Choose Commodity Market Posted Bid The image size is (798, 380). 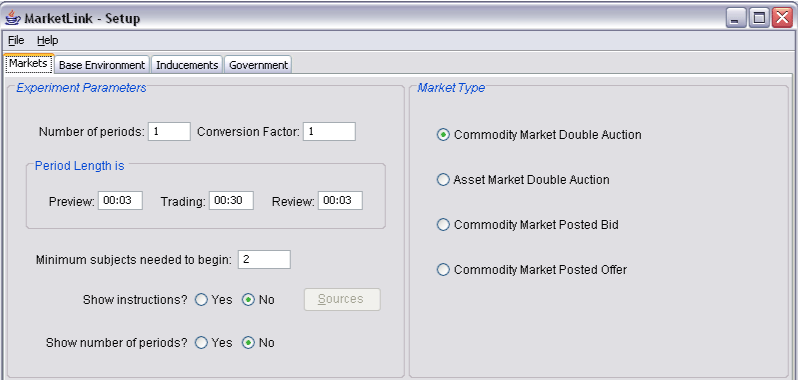point(527,224)
